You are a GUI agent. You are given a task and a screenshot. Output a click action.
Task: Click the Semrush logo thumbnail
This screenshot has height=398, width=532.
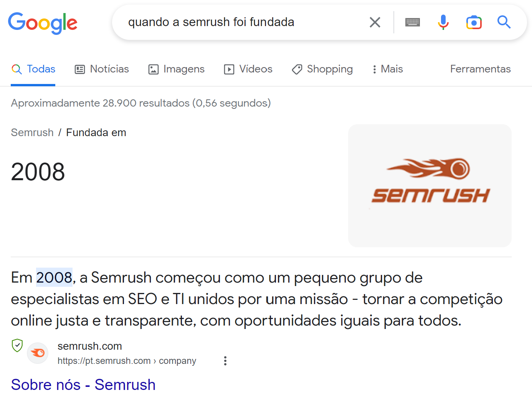pos(430,186)
